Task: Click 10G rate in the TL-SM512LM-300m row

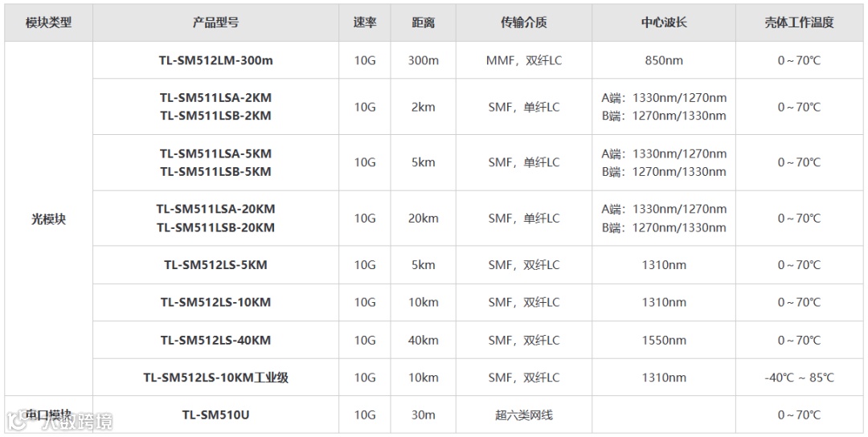Action: coord(365,60)
